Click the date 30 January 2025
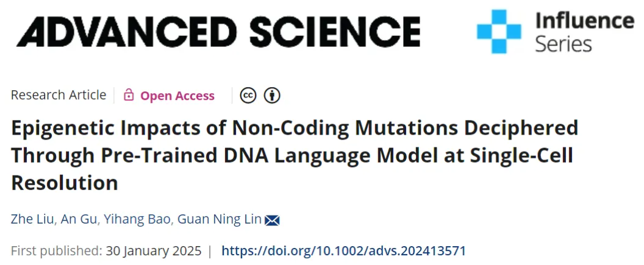This screenshot has height=265, width=644. (x=152, y=250)
